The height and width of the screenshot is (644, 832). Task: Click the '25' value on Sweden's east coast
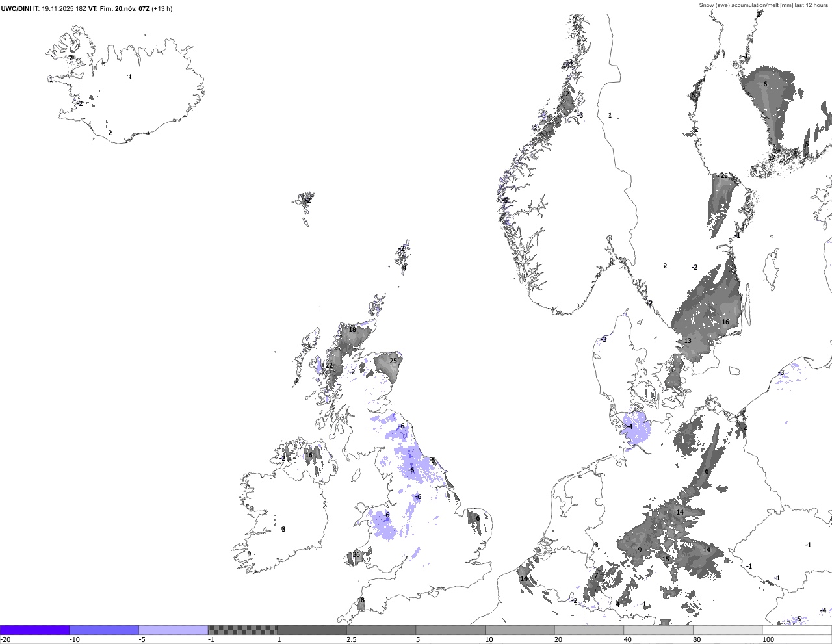pyautogui.click(x=724, y=175)
